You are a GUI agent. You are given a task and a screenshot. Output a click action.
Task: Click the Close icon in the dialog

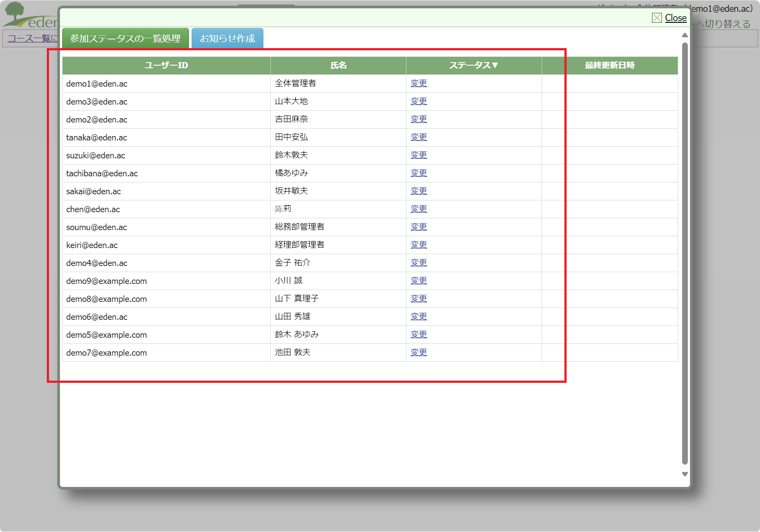pos(657,18)
